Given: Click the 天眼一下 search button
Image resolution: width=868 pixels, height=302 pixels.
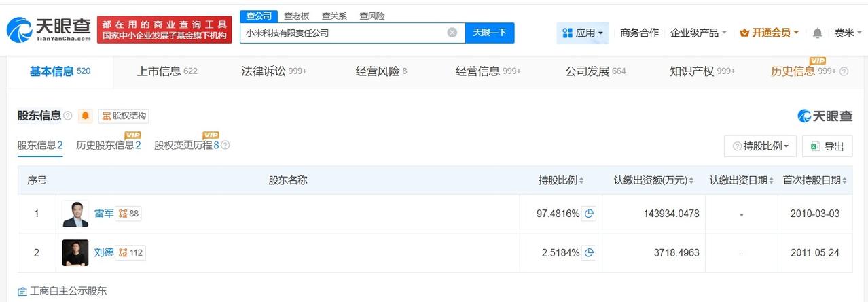Looking at the screenshot, I should point(490,33).
